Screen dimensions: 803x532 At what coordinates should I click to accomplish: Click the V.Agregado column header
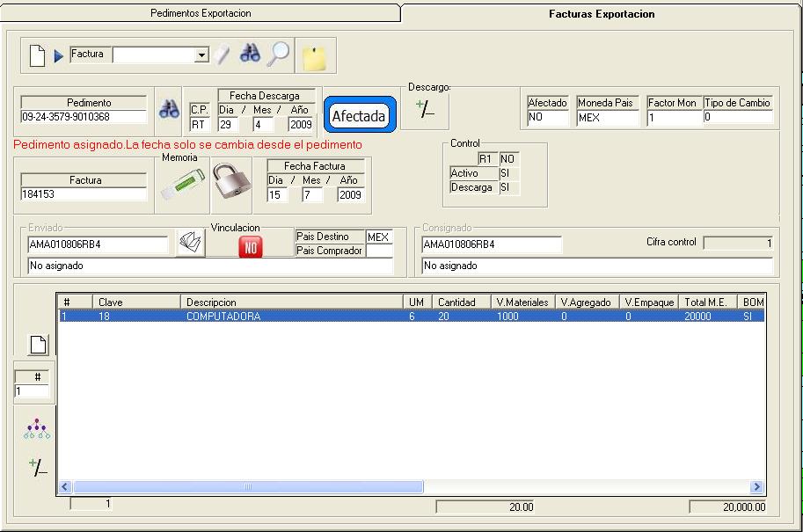click(x=588, y=302)
